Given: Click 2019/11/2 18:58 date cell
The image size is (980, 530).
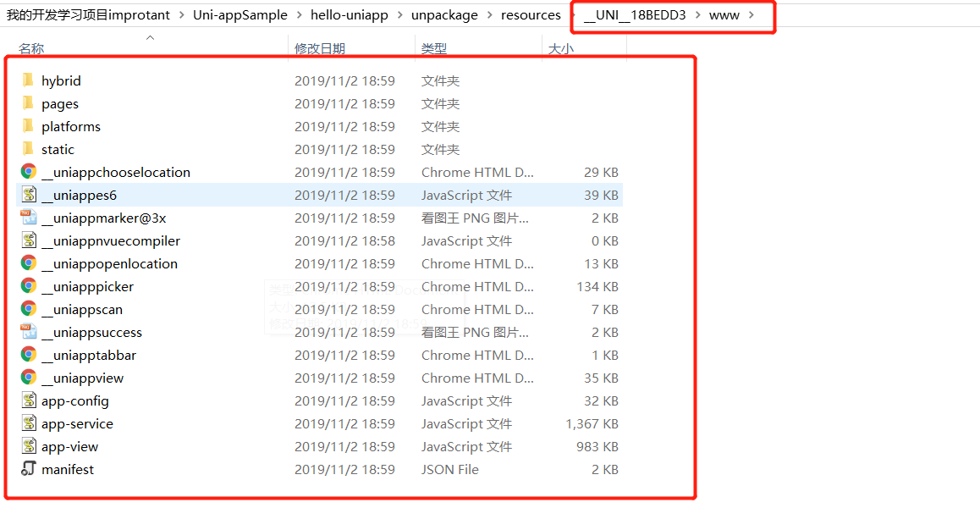Looking at the screenshot, I should [x=345, y=240].
